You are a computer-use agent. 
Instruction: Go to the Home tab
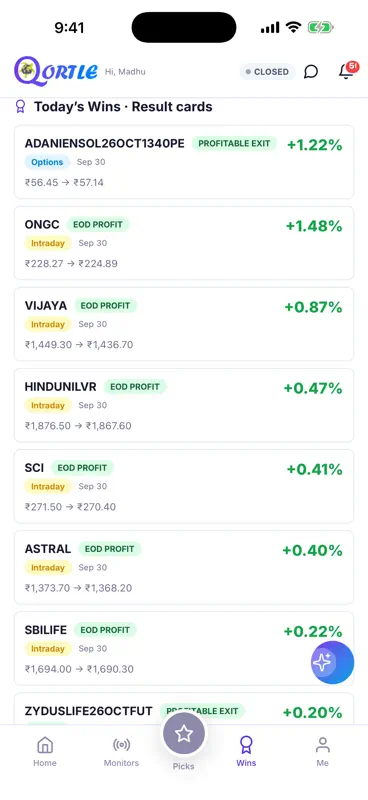pyautogui.click(x=45, y=751)
